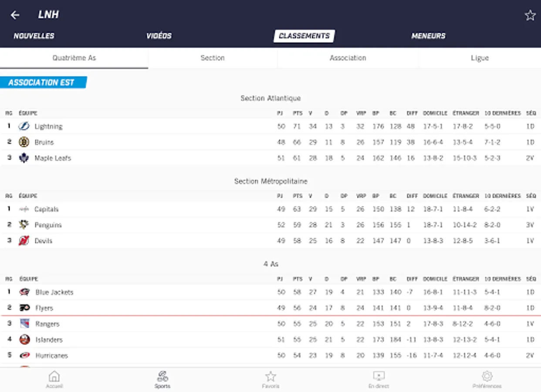Select the Quatrième As sub-tab
The width and height of the screenshot is (541, 392).
tap(74, 58)
